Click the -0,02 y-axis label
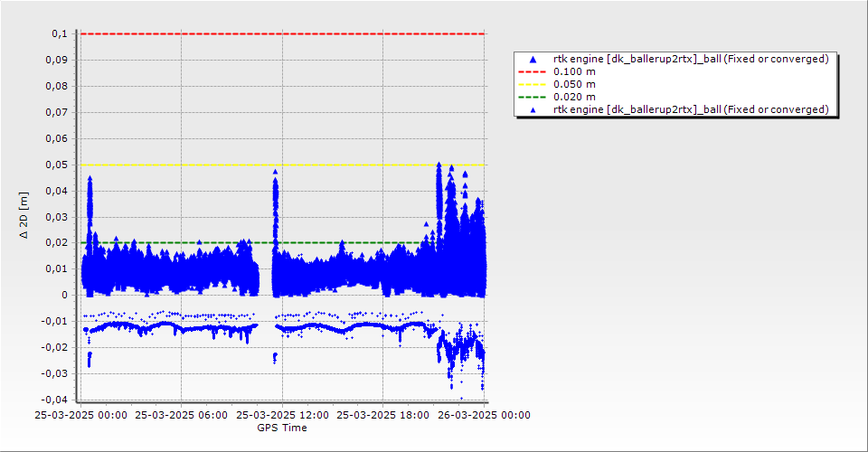The width and height of the screenshot is (868, 452). pos(54,347)
